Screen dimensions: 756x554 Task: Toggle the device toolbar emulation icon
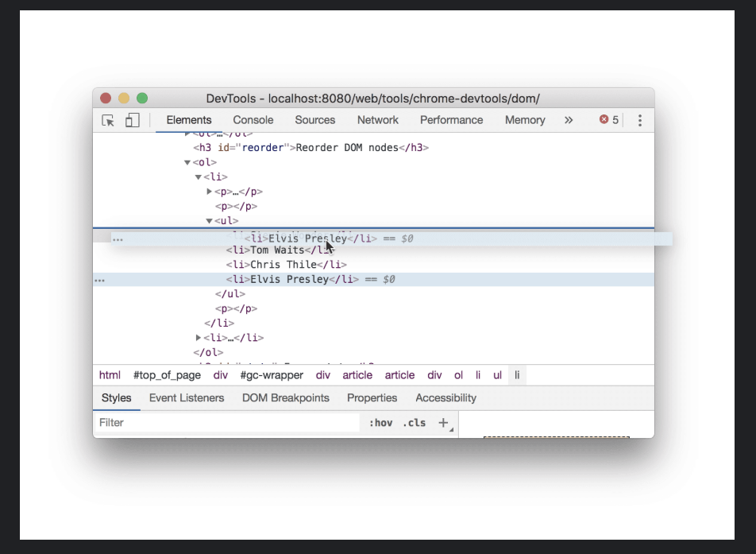(132, 120)
